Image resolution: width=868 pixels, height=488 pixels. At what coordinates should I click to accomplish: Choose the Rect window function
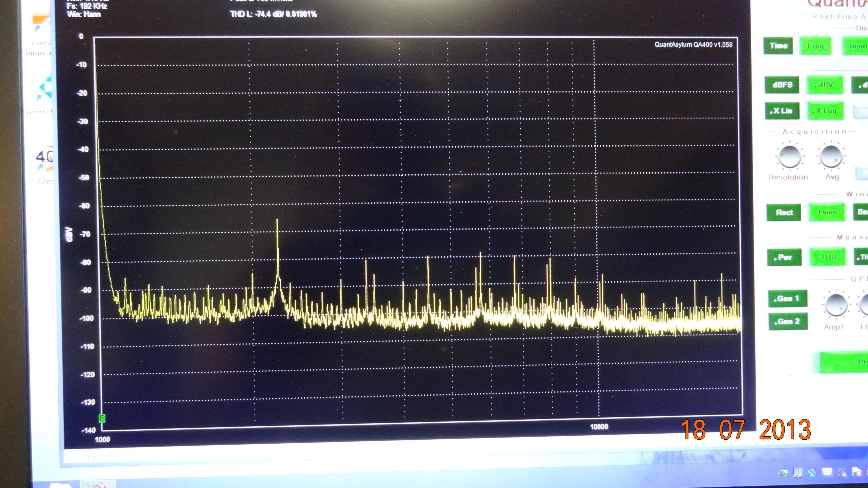(784, 212)
